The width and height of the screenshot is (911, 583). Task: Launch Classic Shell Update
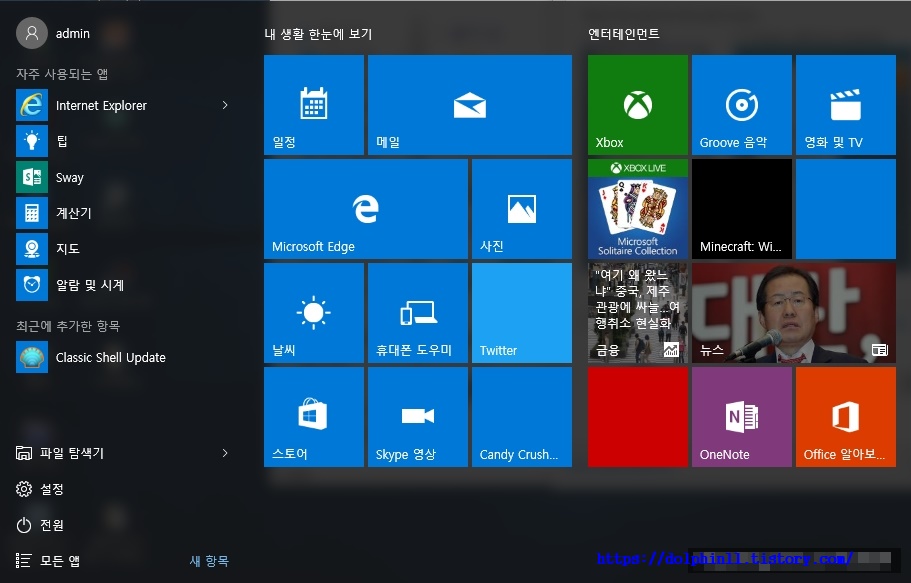pyautogui.click(x=122, y=357)
